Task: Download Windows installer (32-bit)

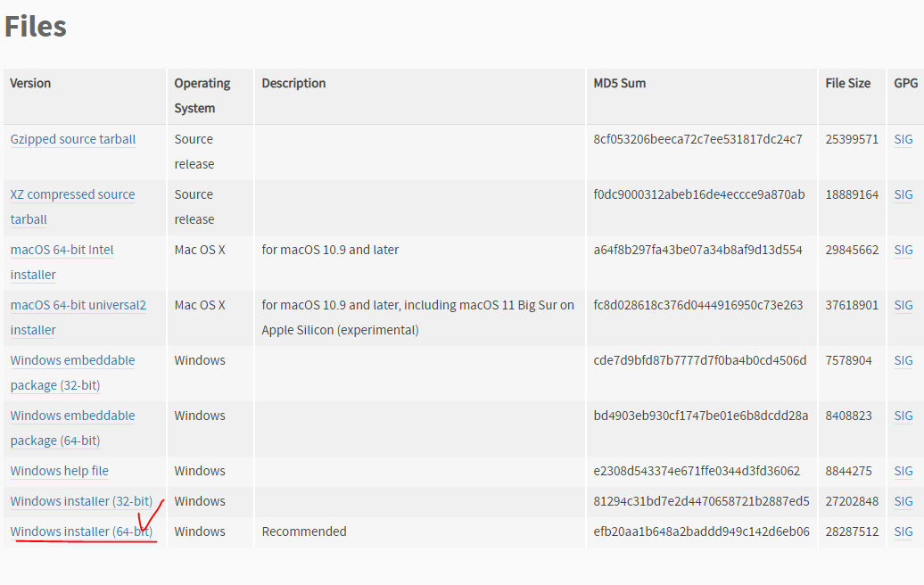Action: (x=81, y=501)
